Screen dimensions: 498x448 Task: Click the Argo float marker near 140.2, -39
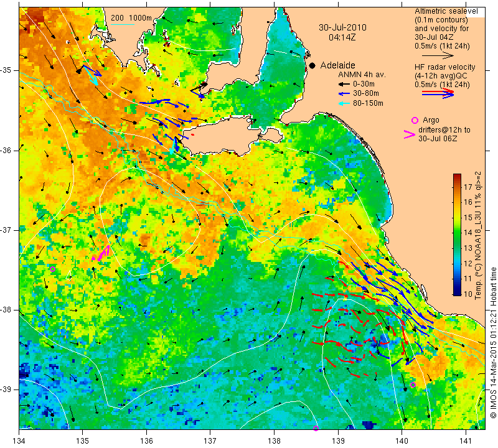tap(413, 385)
